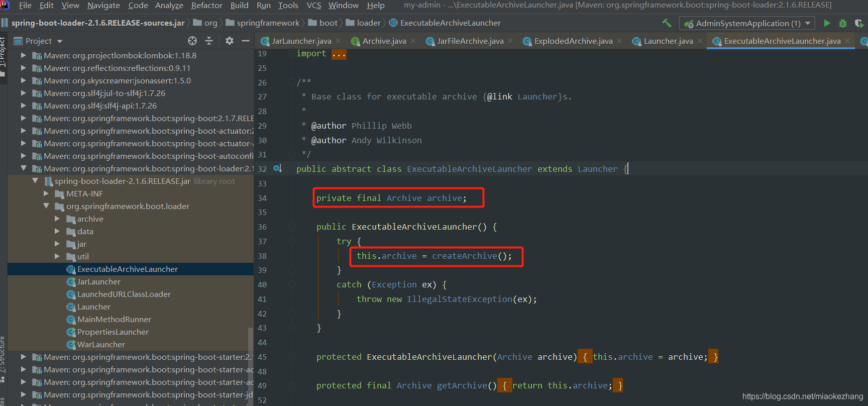Collapse spring-boot-loader-2.1.6.RELEASE.jar node
The width and height of the screenshot is (868, 406).
(35, 181)
